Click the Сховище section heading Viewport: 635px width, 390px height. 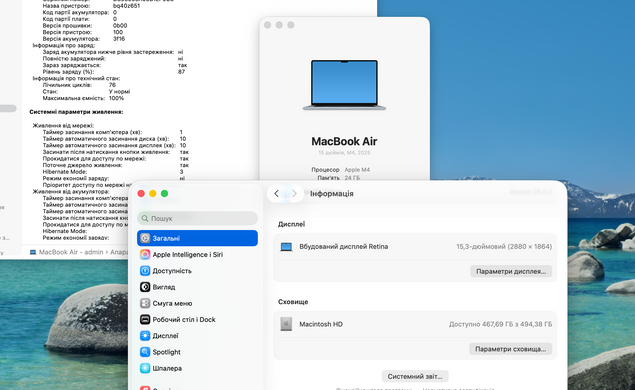click(293, 302)
